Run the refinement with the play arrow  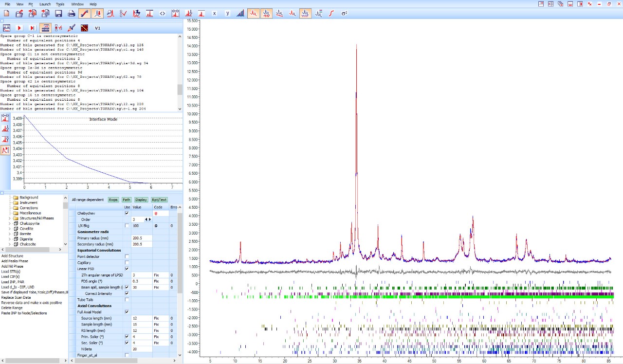click(19, 28)
